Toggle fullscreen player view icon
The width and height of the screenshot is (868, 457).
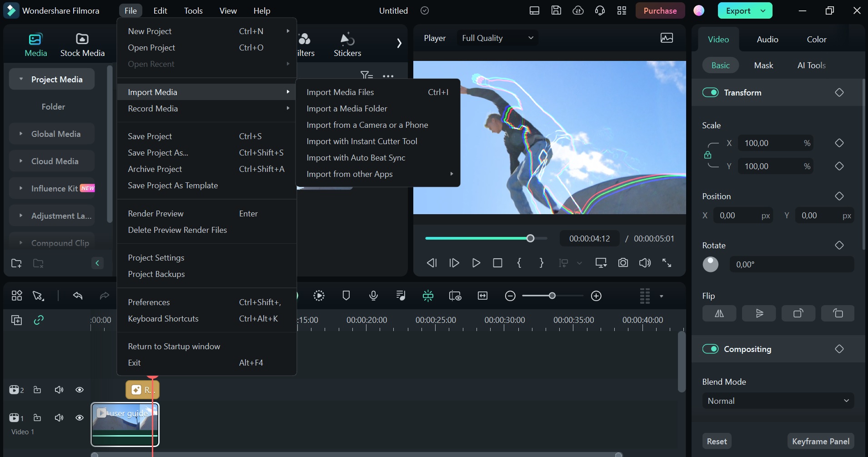667,263
